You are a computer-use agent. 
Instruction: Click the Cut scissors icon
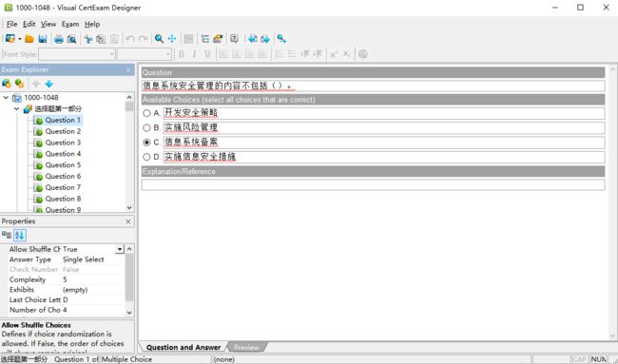click(87, 39)
